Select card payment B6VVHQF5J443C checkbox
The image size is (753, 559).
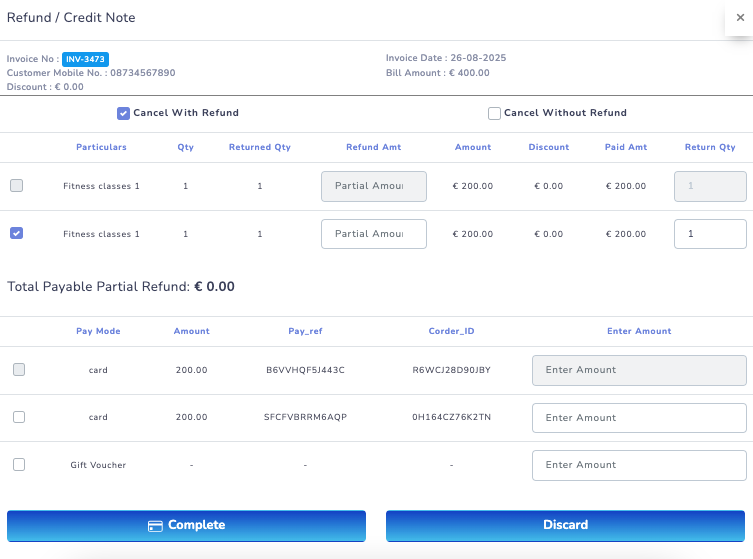[19, 370]
